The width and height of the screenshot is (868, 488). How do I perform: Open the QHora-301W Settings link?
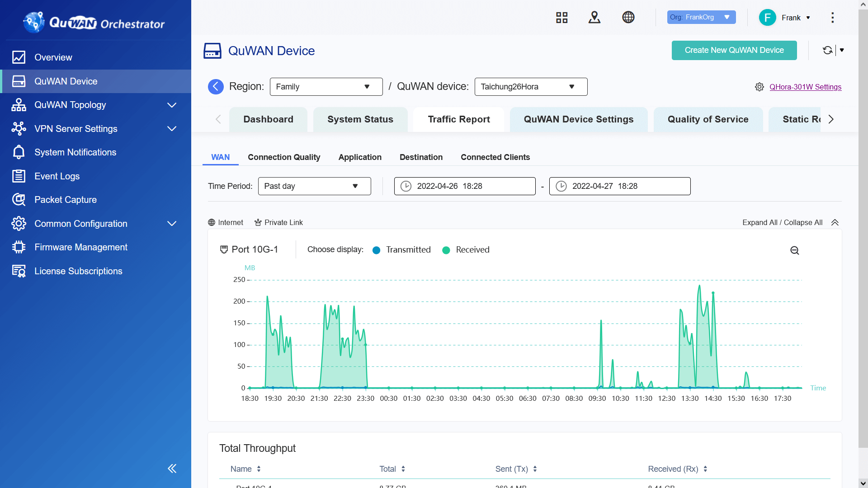pyautogui.click(x=805, y=87)
